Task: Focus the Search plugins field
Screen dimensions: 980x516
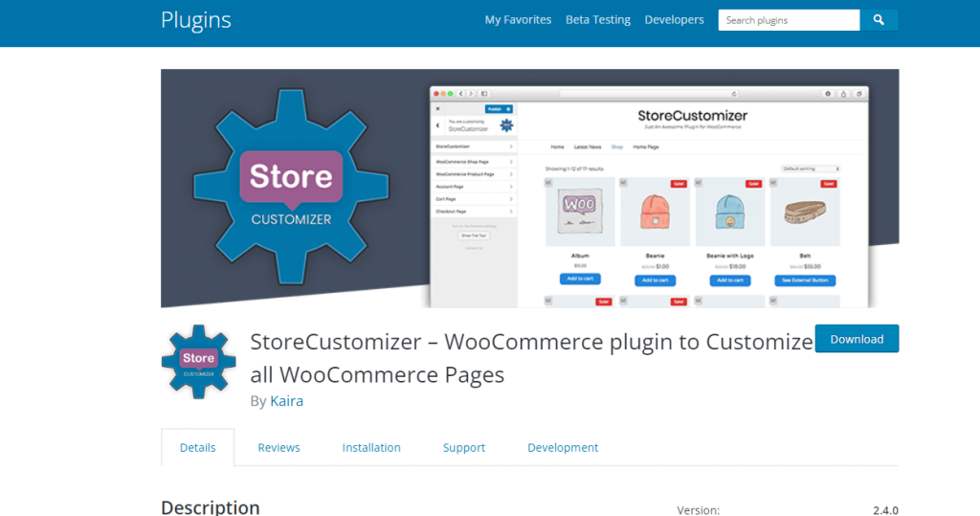Action: pyautogui.click(x=789, y=20)
